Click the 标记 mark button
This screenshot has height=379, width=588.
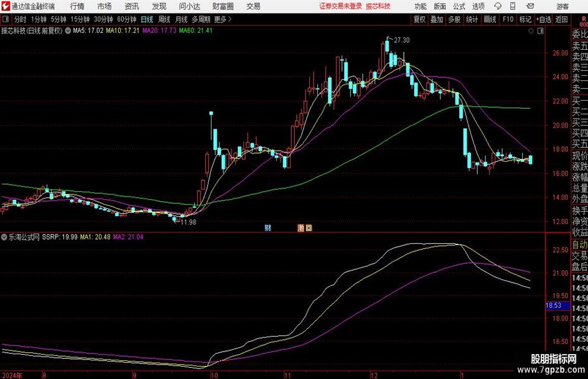click(x=525, y=19)
